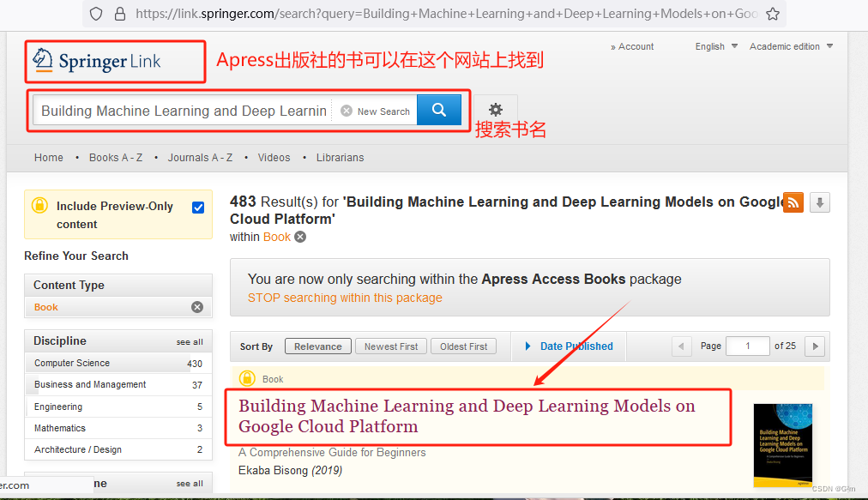Open the English language dropdown
This screenshot has width=868, height=500.
click(x=716, y=46)
